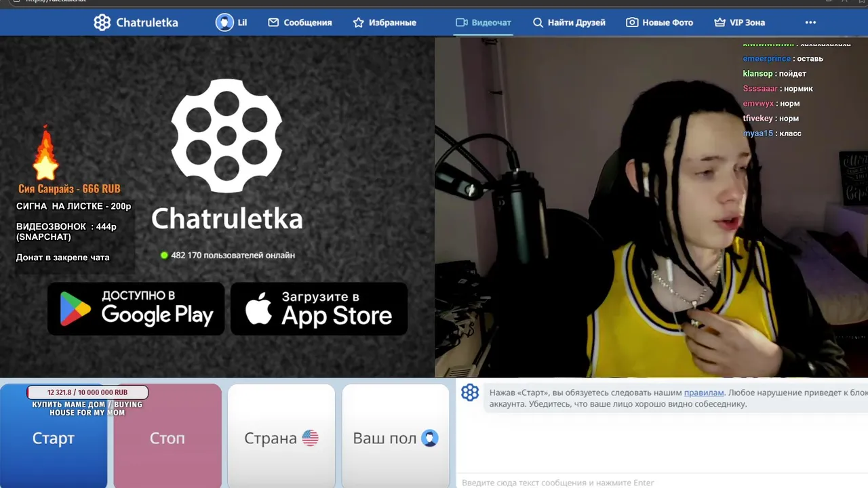This screenshot has height=488, width=868.
Task: Click chat message from klansop
Action: [774, 73]
